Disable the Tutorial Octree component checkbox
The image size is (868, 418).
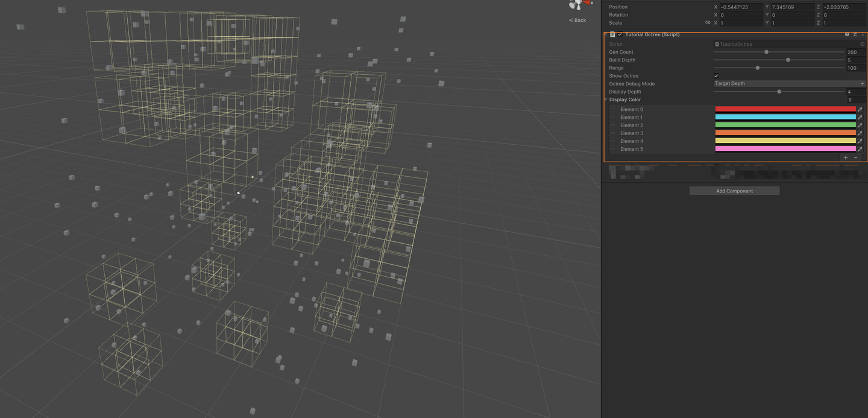[620, 34]
